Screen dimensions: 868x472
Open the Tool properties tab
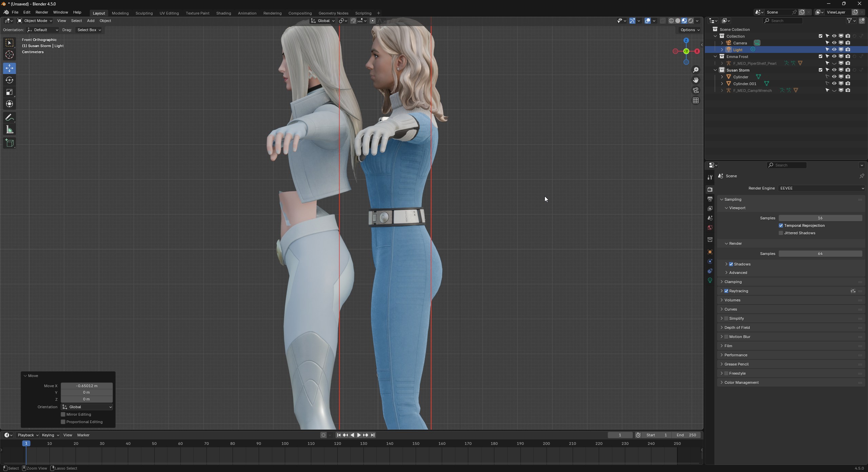(710, 177)
